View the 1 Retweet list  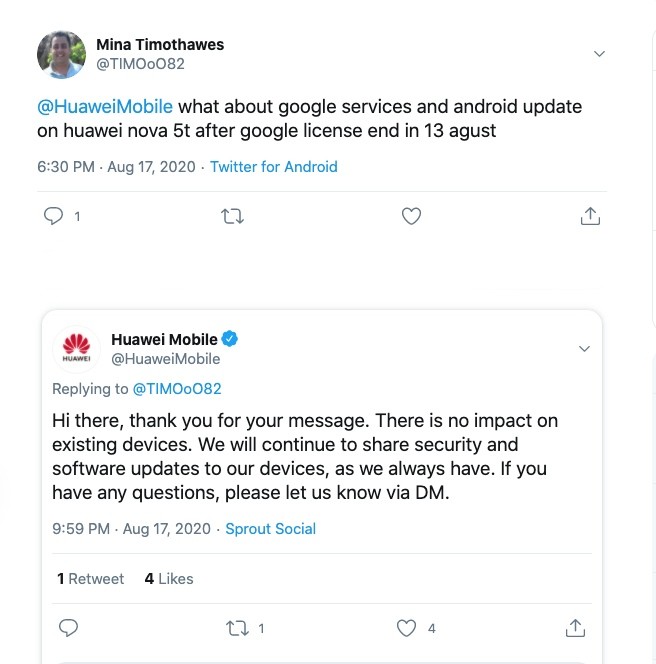point(91,578)
